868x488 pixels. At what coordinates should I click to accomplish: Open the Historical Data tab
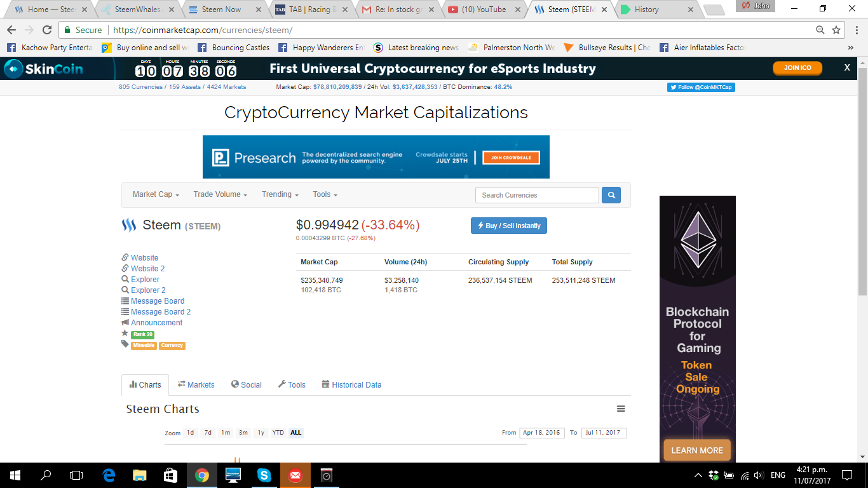[352, 384]
